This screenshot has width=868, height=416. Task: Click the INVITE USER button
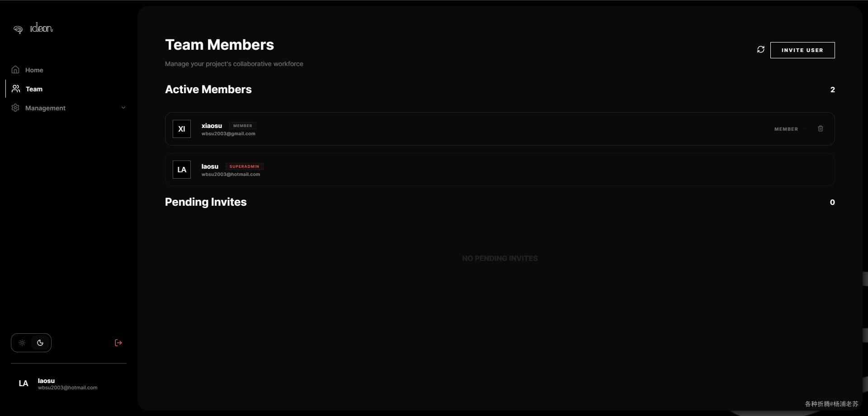click(x=802, y=50)
